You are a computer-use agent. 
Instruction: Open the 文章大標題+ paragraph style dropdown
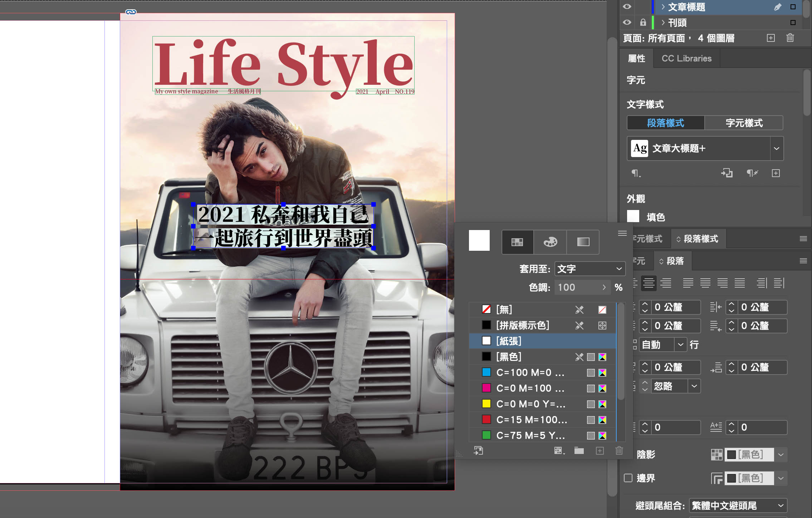click(776, 148)
